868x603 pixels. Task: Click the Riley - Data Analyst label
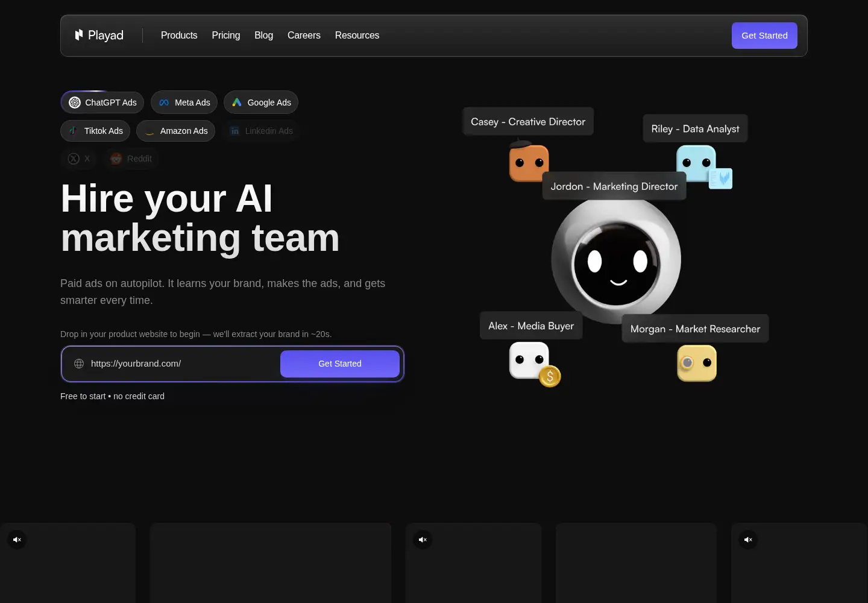pyautogui.click(x=695, y=128)
